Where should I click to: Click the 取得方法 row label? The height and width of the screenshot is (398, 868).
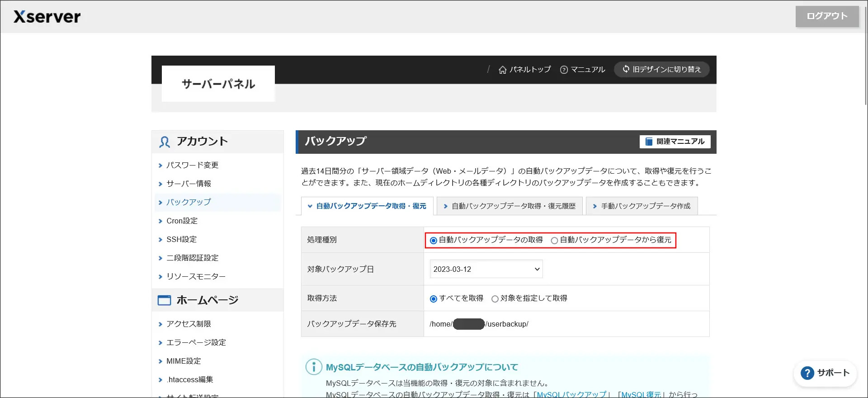click(x=322, y=298)
